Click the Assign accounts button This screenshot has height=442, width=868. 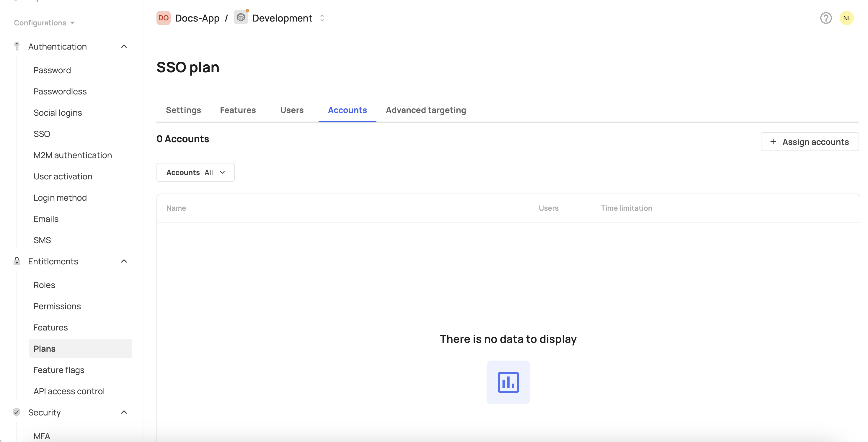(x=809, y=142)
